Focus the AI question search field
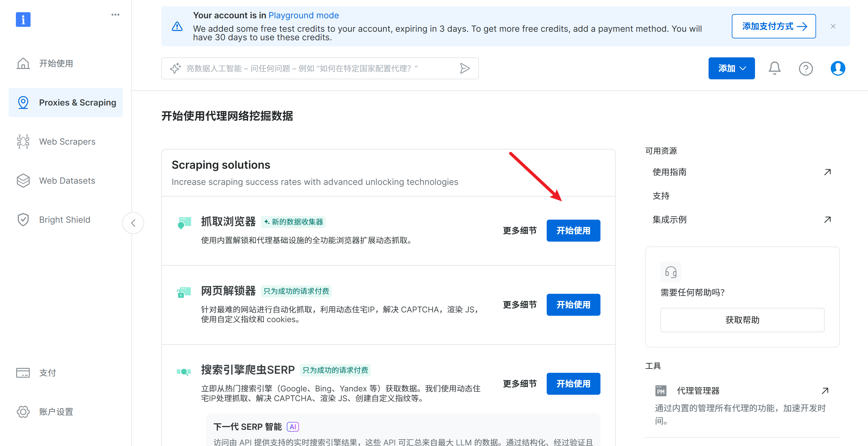 coord(319,68)
